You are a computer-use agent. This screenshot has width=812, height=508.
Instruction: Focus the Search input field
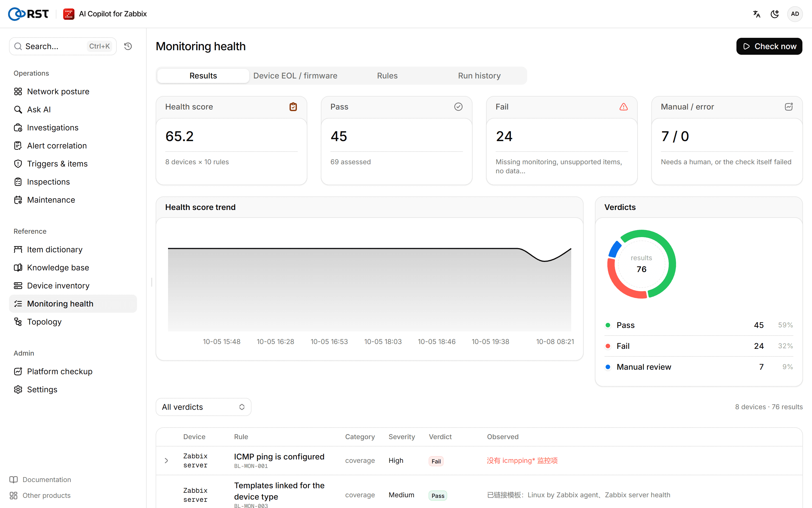tap(63, 46)
